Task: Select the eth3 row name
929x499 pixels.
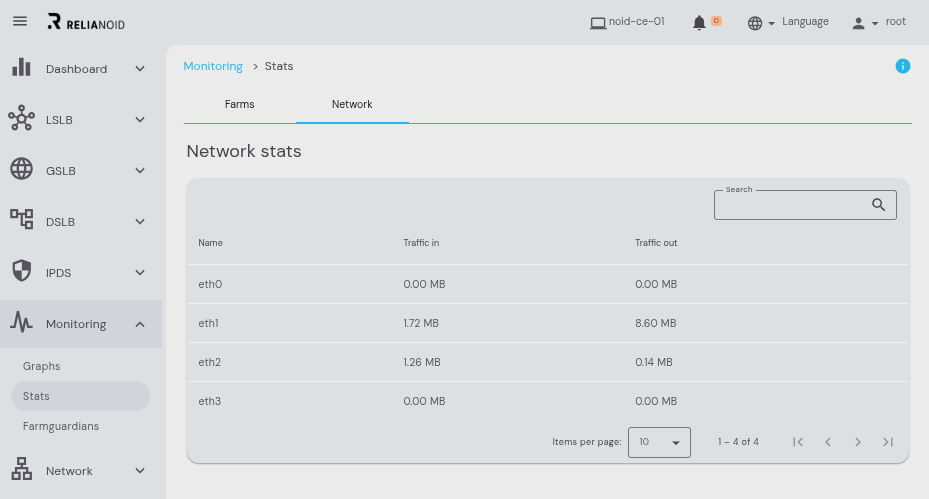Action: [x=209, y=401]
